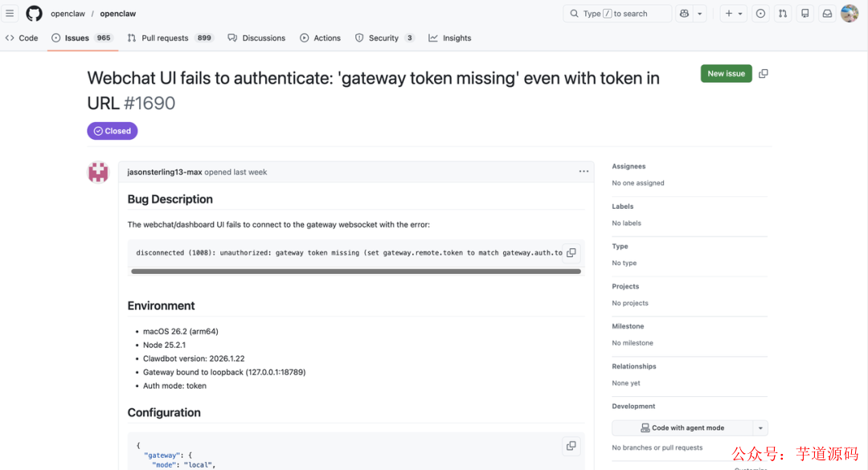Open the Security tab
The image size is (868, 470).
click(x=383, y=37)
